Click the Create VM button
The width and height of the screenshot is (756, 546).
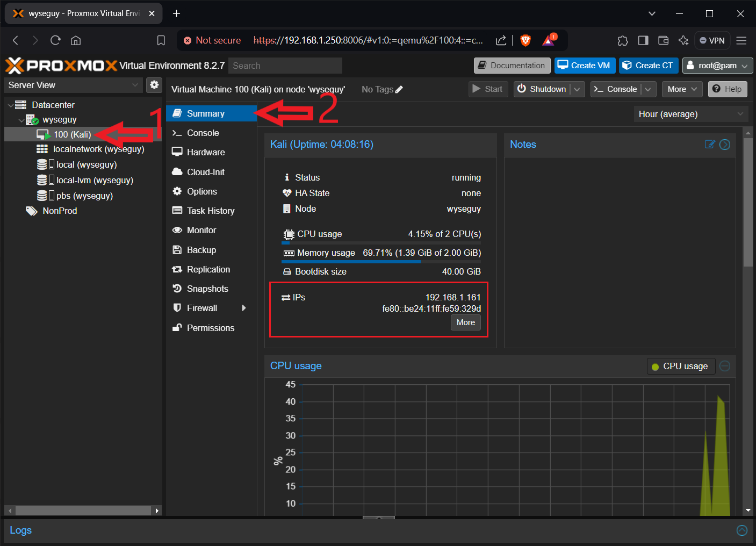[585, 66]
